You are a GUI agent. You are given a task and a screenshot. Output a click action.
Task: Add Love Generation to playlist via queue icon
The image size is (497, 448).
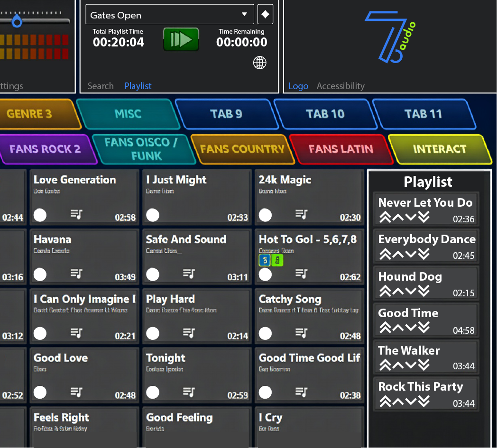tap(76, 214)
